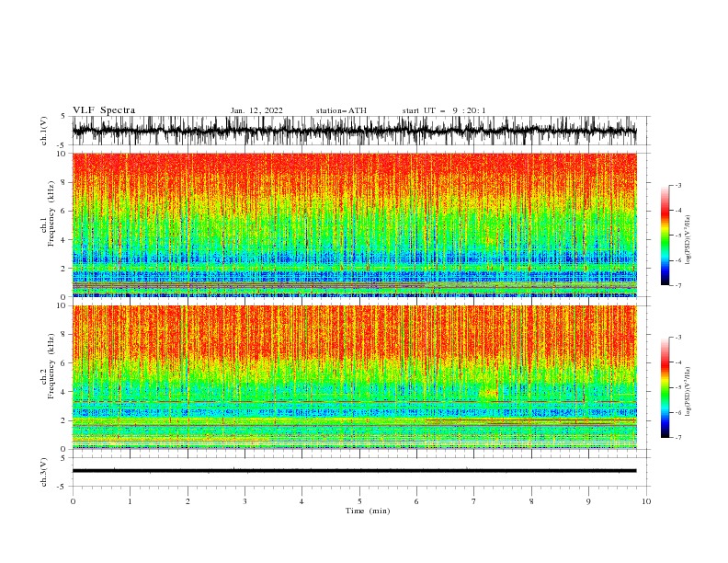Screen dimensions: 728x563
Task: Click the time axis tick label '10'
Action: (x=646, y=501)
